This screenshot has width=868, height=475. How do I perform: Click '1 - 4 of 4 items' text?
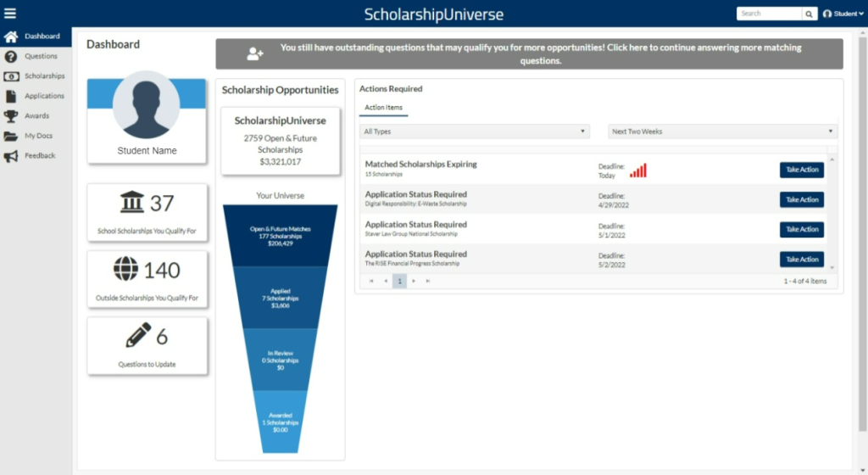tap(805, 282)
